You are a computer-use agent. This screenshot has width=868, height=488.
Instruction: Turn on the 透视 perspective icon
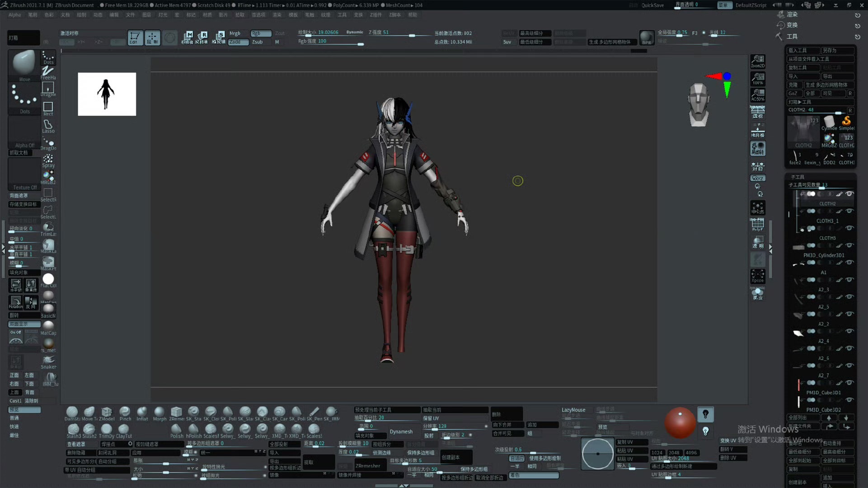(758, 112)
